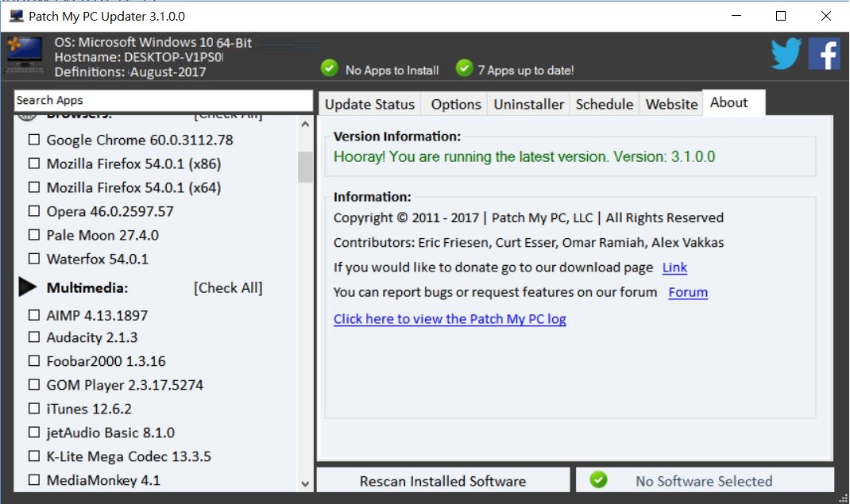
Task: Click the Definitions: August-2017 text
Action: coord(130,72)
